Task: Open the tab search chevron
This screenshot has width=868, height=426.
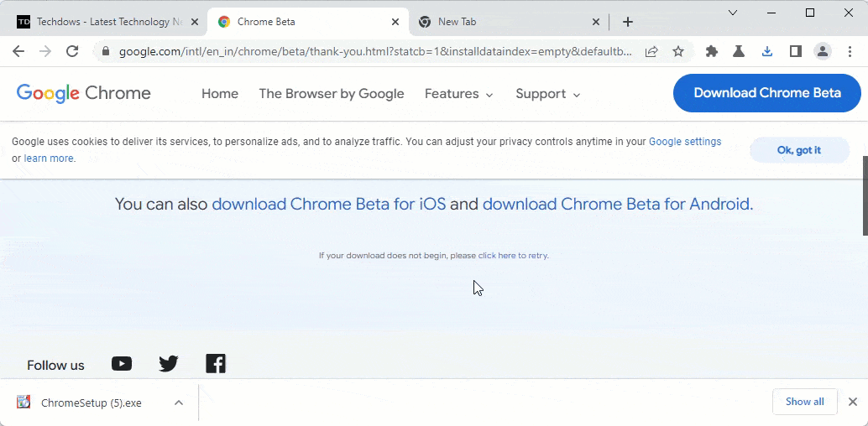Action: point(732,13)
